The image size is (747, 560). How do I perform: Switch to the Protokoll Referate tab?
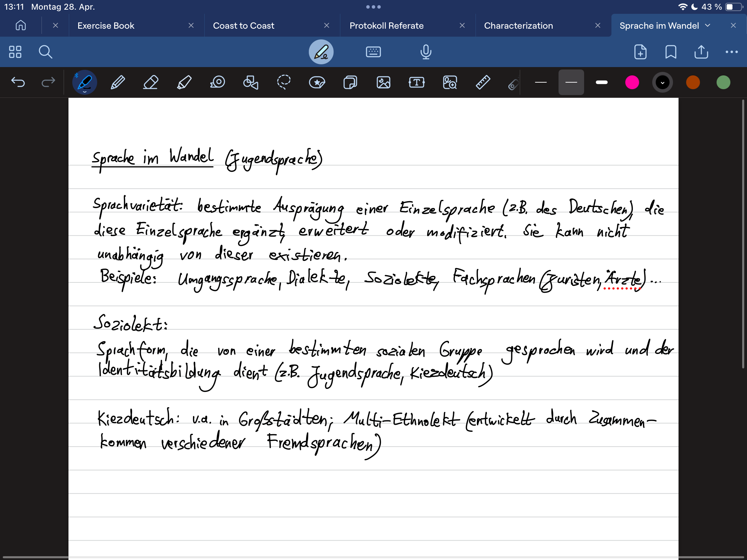tap(387, 26)
